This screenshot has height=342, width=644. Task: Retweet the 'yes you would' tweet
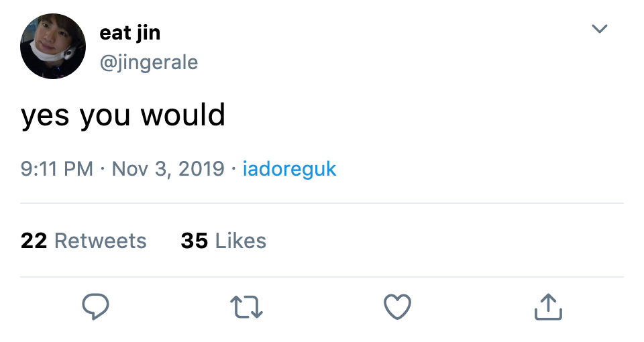tap(246, 306)
